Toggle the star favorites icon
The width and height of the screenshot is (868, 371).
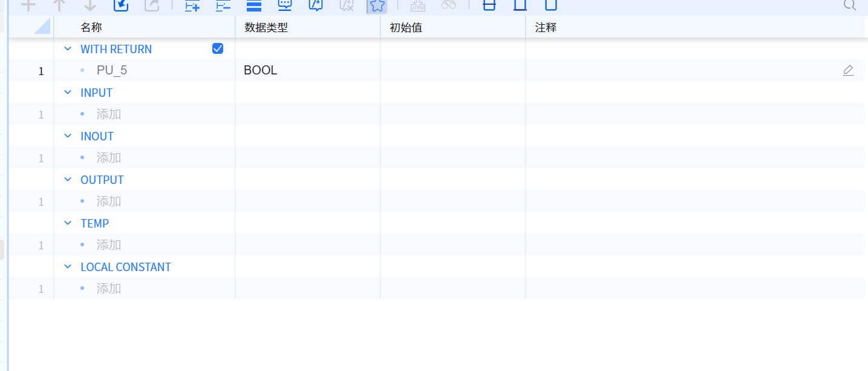point(377,5)
